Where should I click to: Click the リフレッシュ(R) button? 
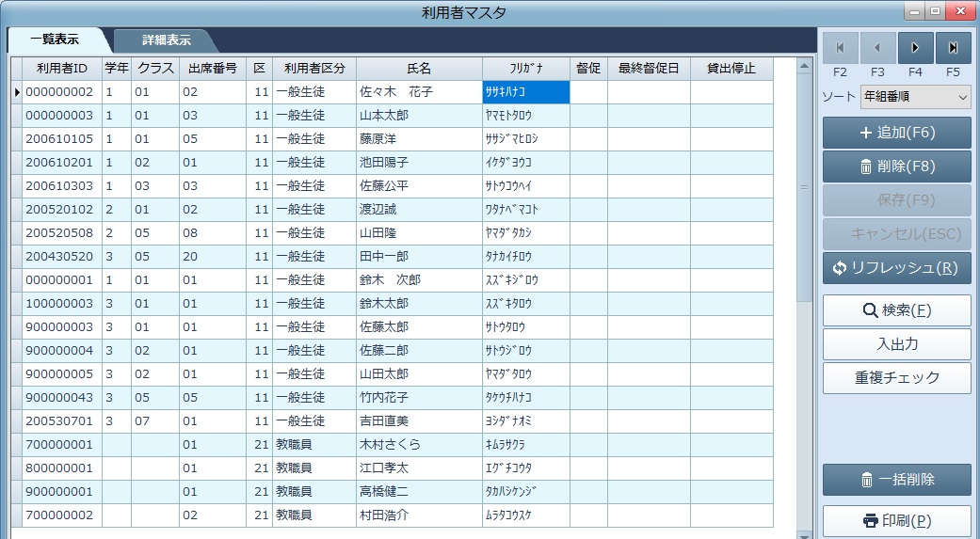click(897, 268)
